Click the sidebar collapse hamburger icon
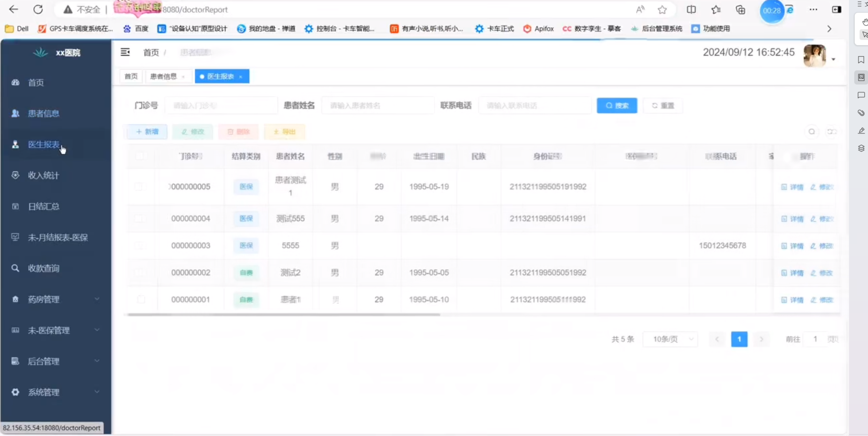This screenshot has width=868, height=436. (125, 52)
